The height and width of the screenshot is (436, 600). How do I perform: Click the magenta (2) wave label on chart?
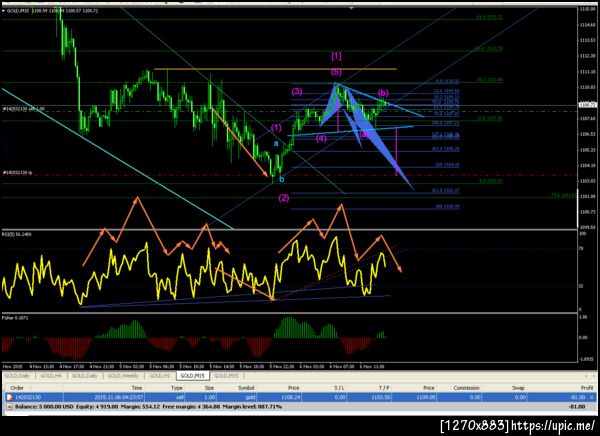click(x=284, y=198)
